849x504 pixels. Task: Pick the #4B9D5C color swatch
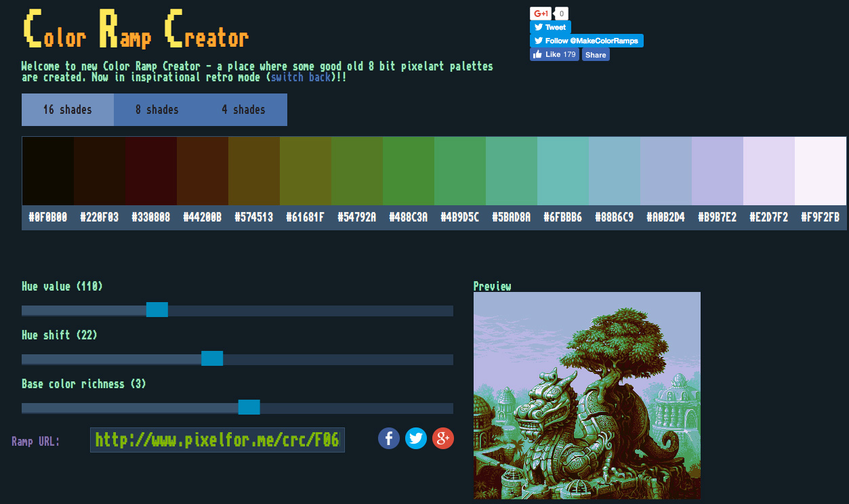coord(460,171)
